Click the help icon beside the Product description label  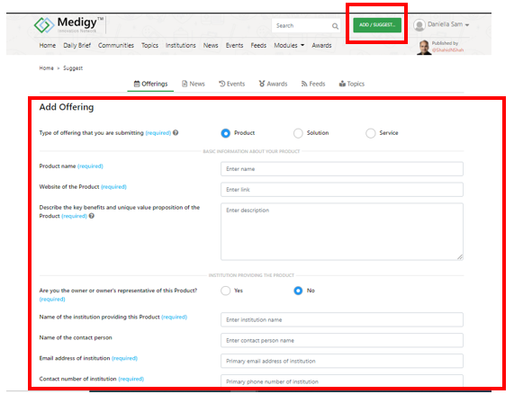[92, 216]
